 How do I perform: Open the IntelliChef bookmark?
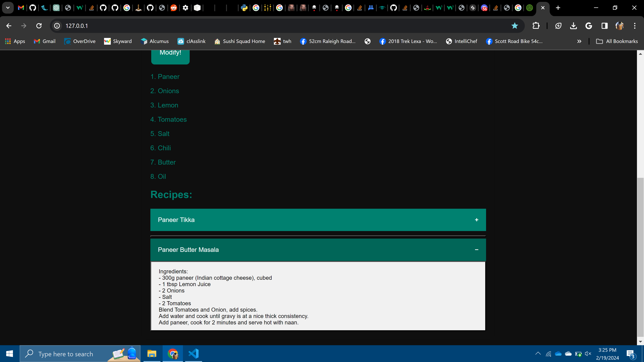462,41
